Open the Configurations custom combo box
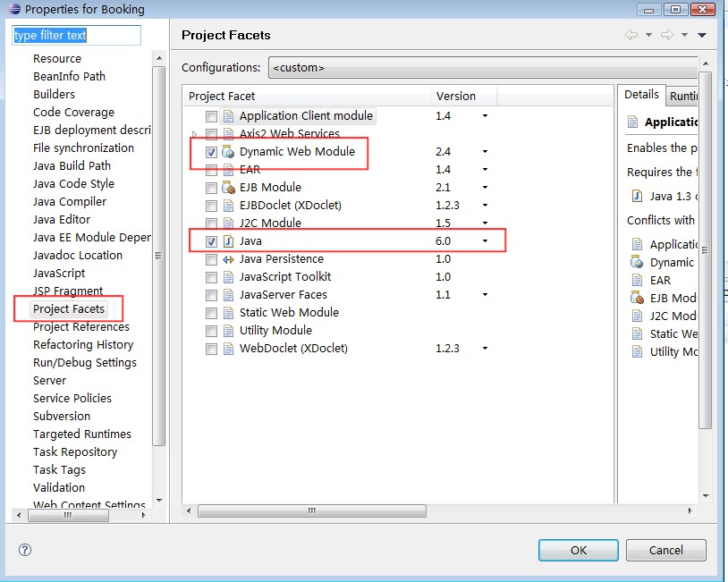 (483, 68)
